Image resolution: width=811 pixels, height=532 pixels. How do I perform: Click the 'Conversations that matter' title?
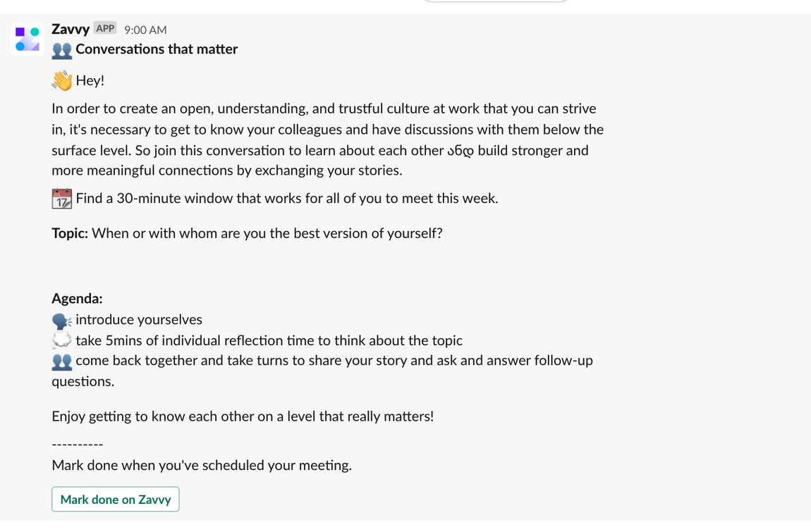[x=157, y=49]
